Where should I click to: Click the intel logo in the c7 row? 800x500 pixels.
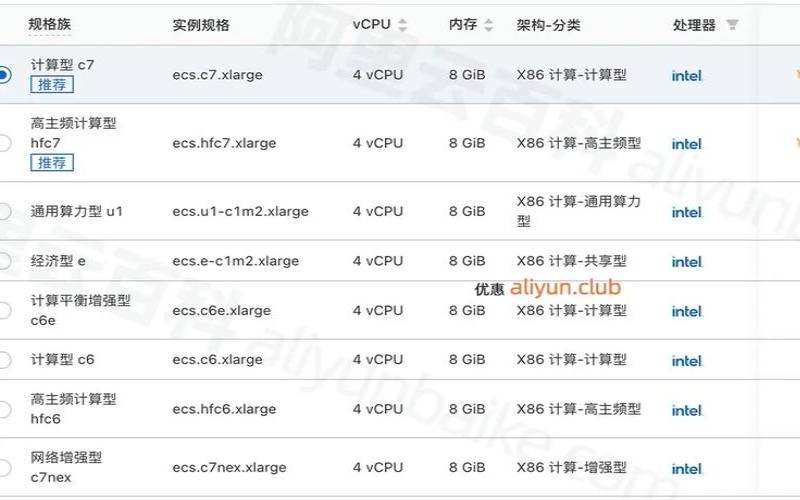(x=687, y=76)
